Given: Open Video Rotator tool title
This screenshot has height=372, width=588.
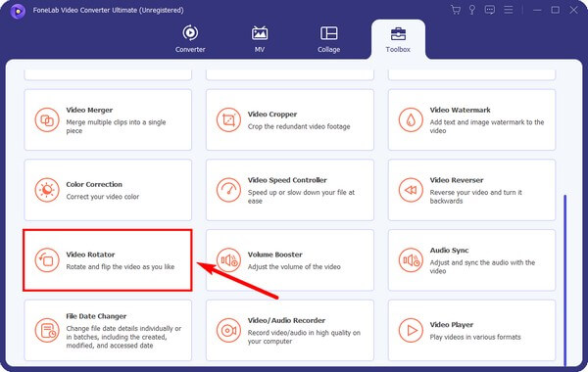Looking at the screenshot, I should (90, 255).
